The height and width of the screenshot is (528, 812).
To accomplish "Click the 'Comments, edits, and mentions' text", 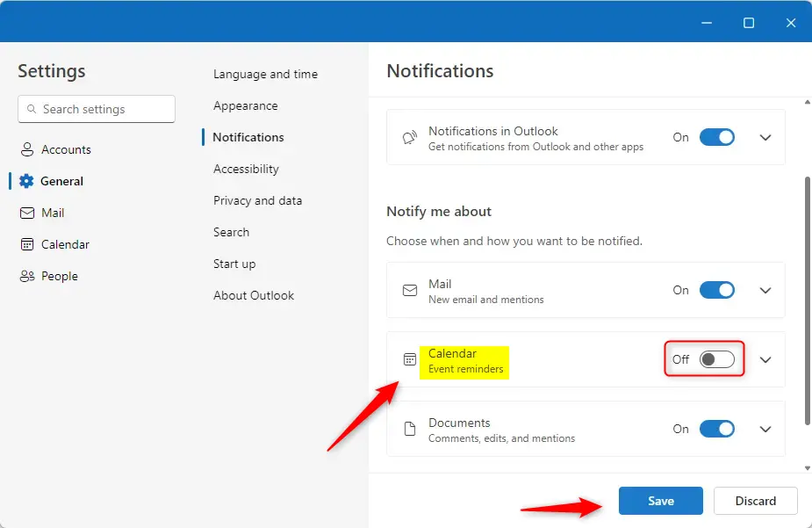I will pyautogui.click(x=501, y=438).
